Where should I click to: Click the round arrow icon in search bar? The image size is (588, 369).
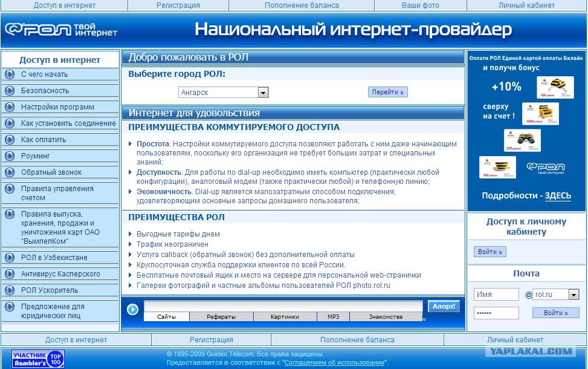pos(132,309)
